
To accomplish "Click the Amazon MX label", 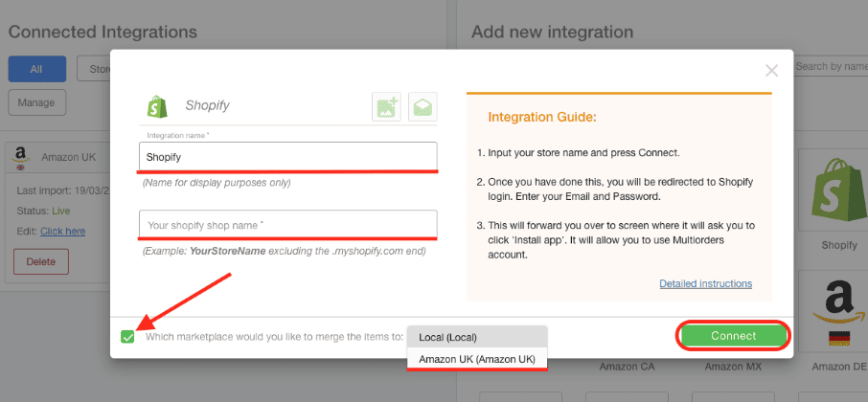I will coord(732,366).
